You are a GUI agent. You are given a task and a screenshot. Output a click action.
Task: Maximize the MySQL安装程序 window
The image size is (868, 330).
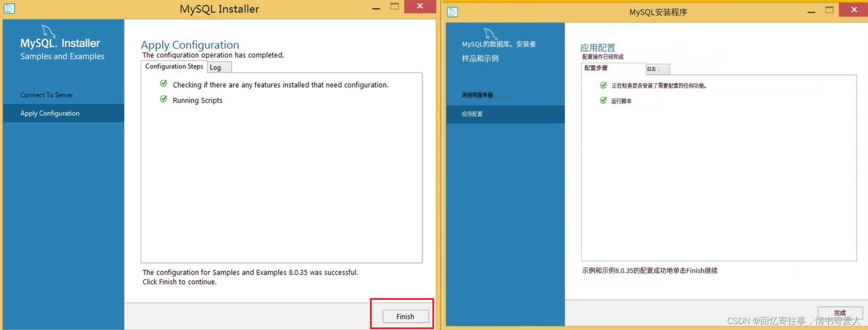click(829, 10)
